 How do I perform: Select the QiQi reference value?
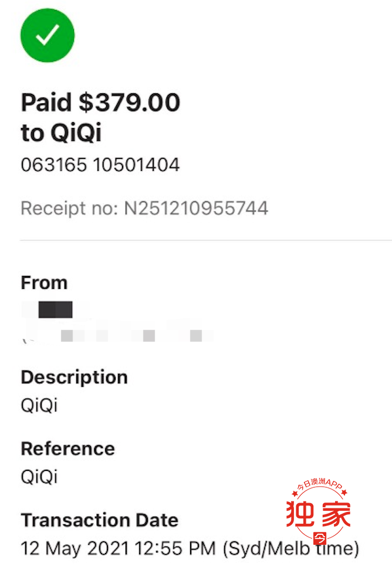point(39,477)
